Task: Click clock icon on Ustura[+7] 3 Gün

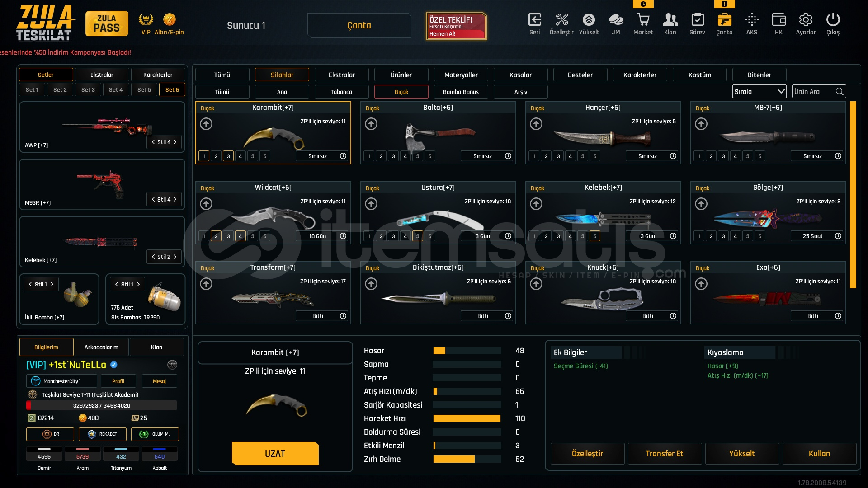Action: coord(508,236)
